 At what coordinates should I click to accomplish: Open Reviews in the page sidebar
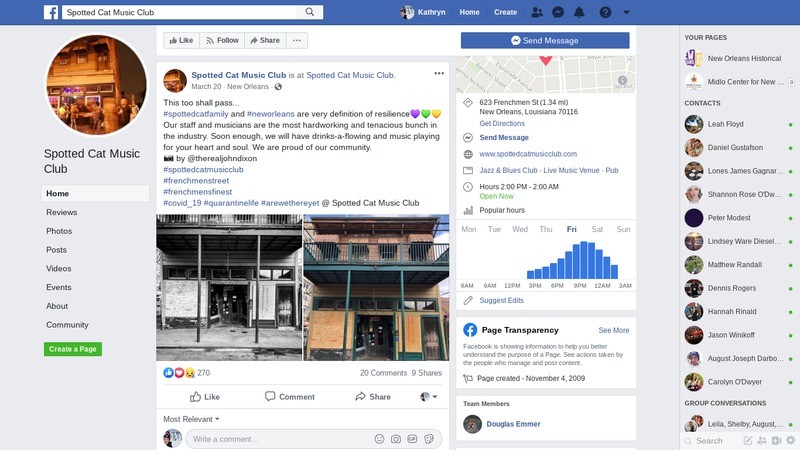(62, 212)
